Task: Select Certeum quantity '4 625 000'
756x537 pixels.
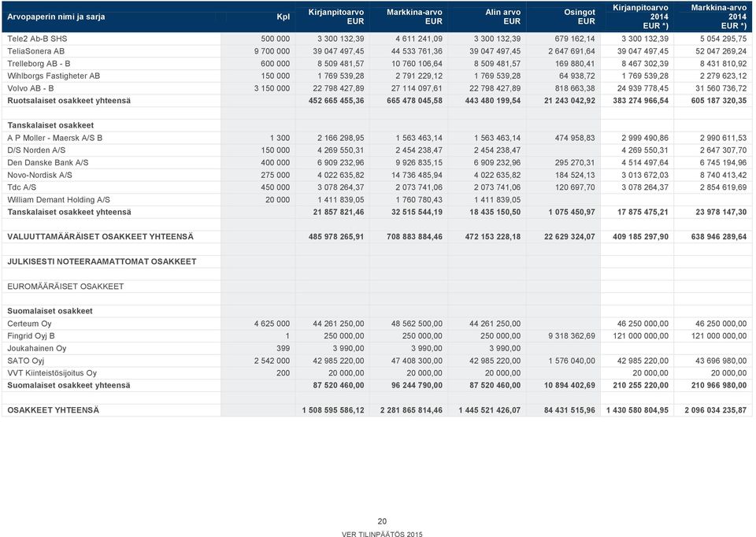Action: click(272, 324)
